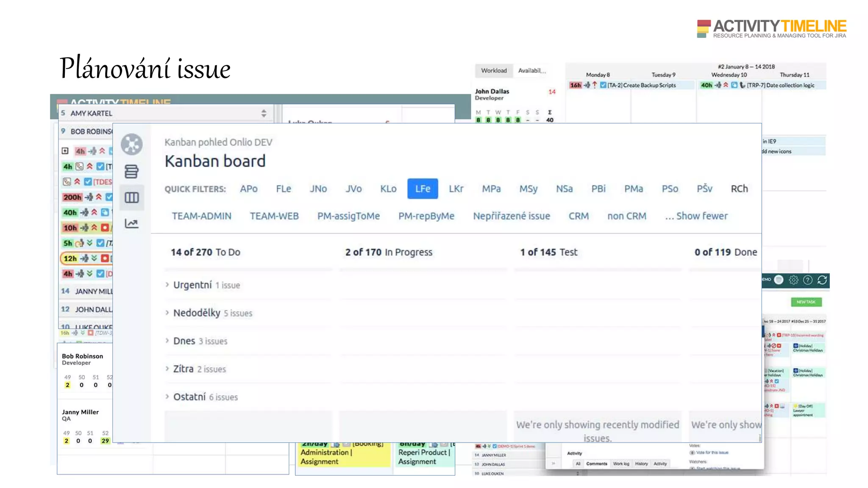Switch to the Workload tab
Viewport: 868px width, 488px height.
tap(494, 71)
